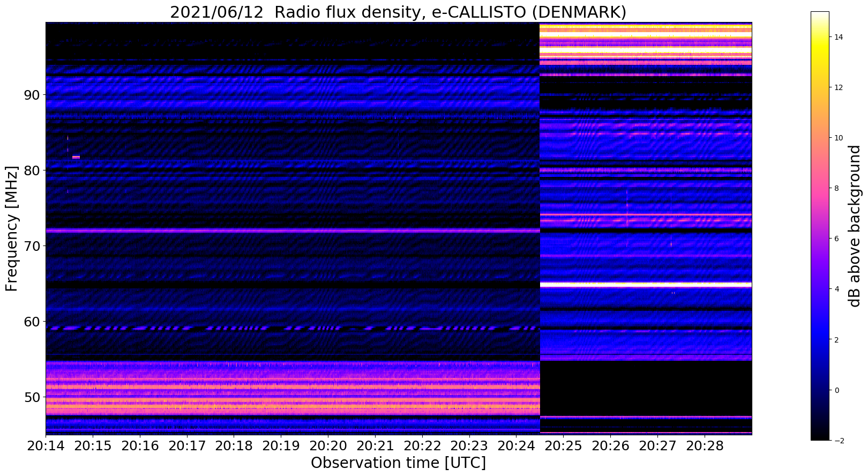
Task: Click the 90 MHz frequency tick label
Action: (31, 95)
